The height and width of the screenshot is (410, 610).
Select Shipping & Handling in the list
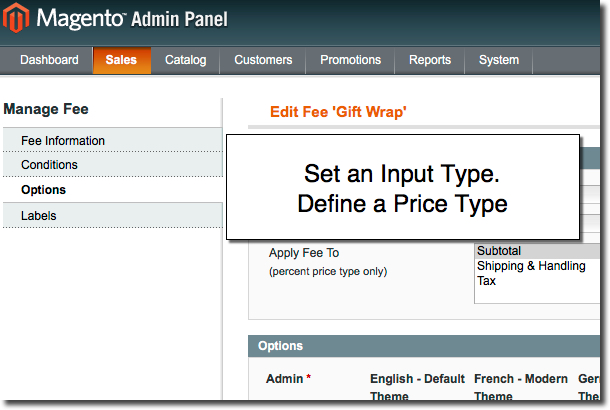[537, 266]
